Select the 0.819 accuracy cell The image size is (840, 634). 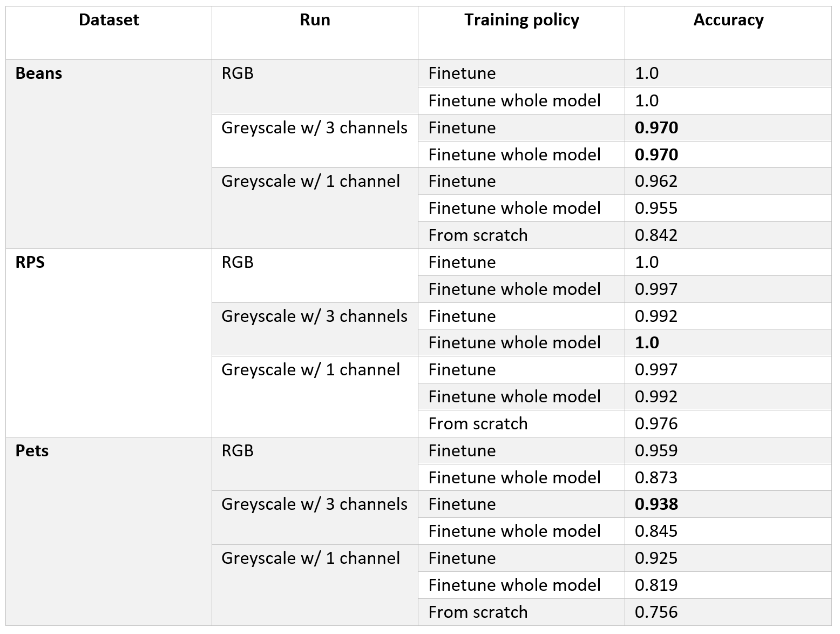pos(656,585)
